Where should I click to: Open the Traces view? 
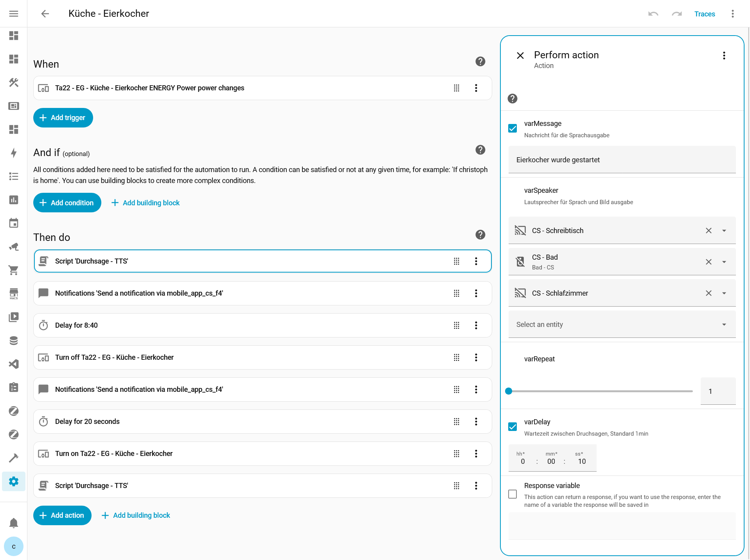704,14
